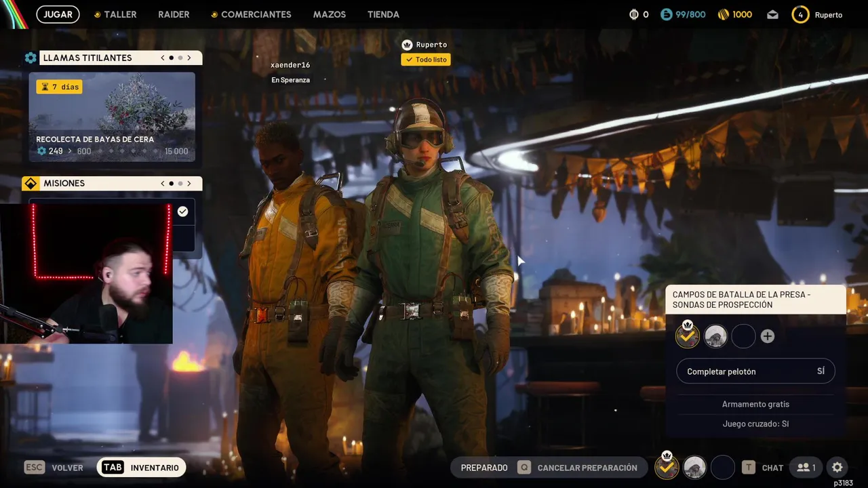Add a squad member with plus icon
868x488 pixels.
tap(768, 336)
